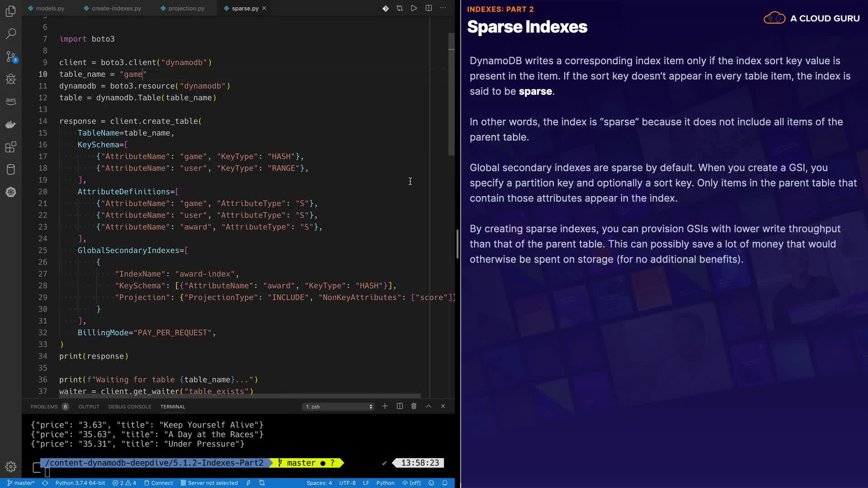Click the Run Python file play button
The width and height of the screenshot is (868, 488).
point(414,8)
